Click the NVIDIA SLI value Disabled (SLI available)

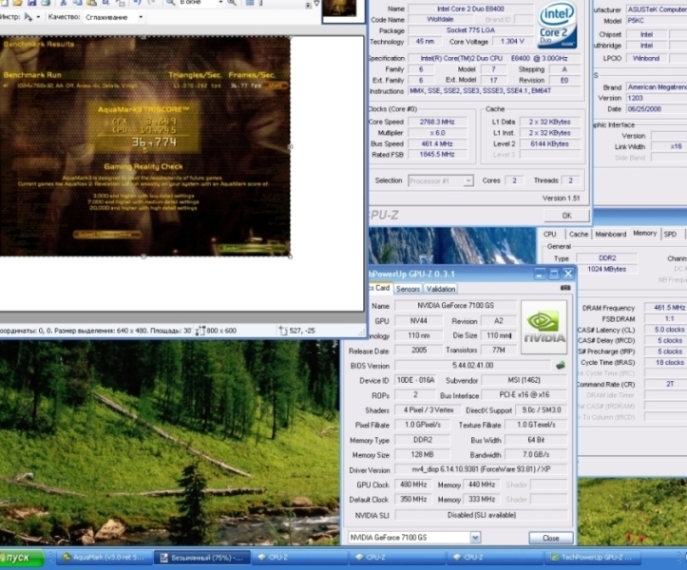coord(481,515)
